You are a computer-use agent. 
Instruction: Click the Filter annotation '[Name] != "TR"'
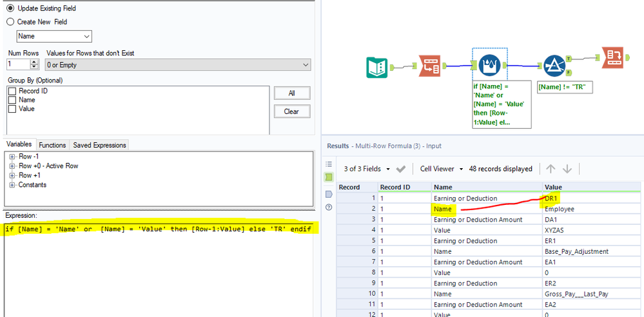[565, 87]
